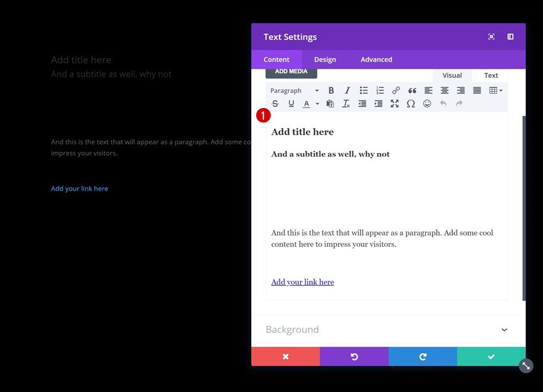Toggle strikethrough formatting
The height and width of the screenshot is (392, 543).
275,104
